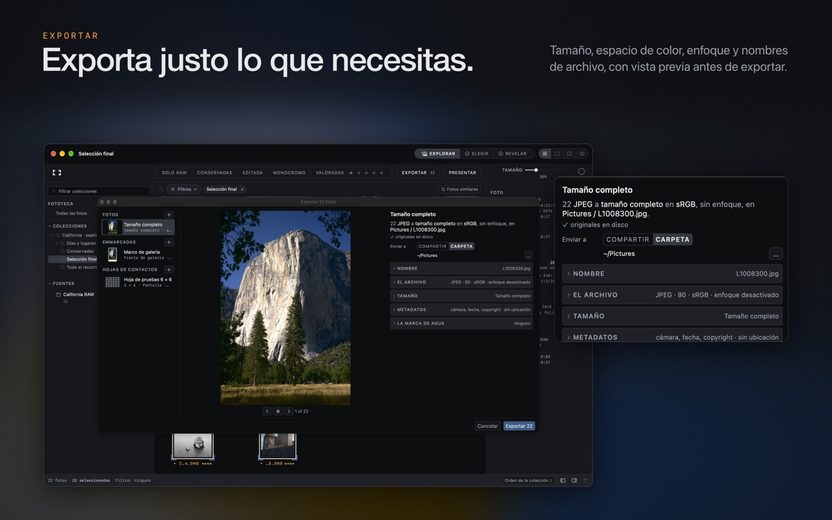Open Todas las fotos in the sidebar
The height and width of the screenshot is (520, 832).
71,213
